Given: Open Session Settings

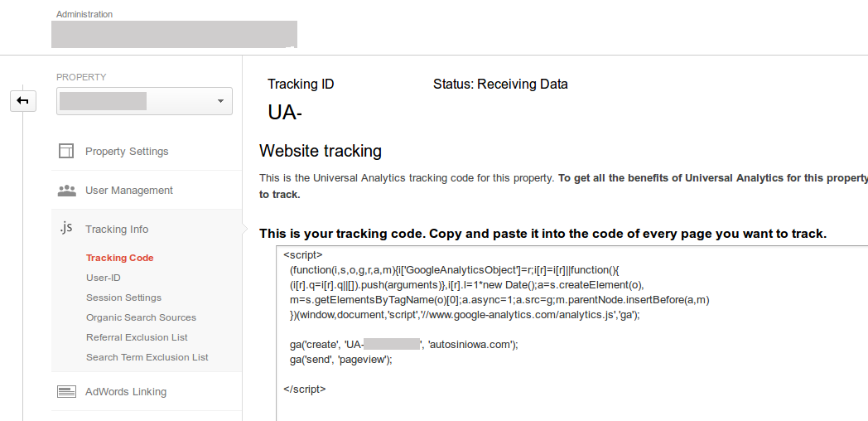Looking at the screenshot, I should point(124,298).
